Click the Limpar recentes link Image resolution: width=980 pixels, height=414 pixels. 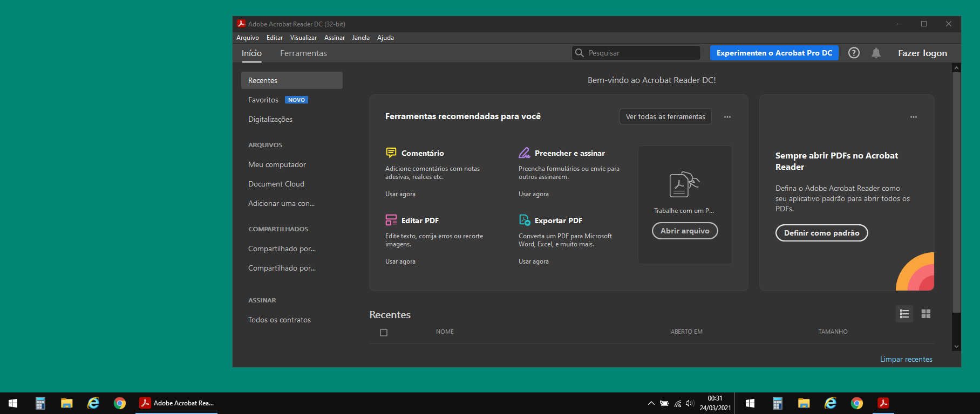click(x=906, y=359)
